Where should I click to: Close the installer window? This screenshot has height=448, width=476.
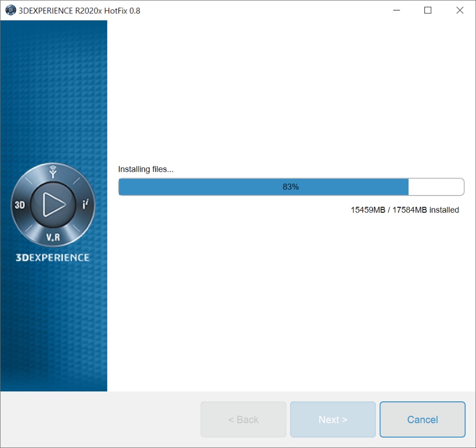pos(460,10)
